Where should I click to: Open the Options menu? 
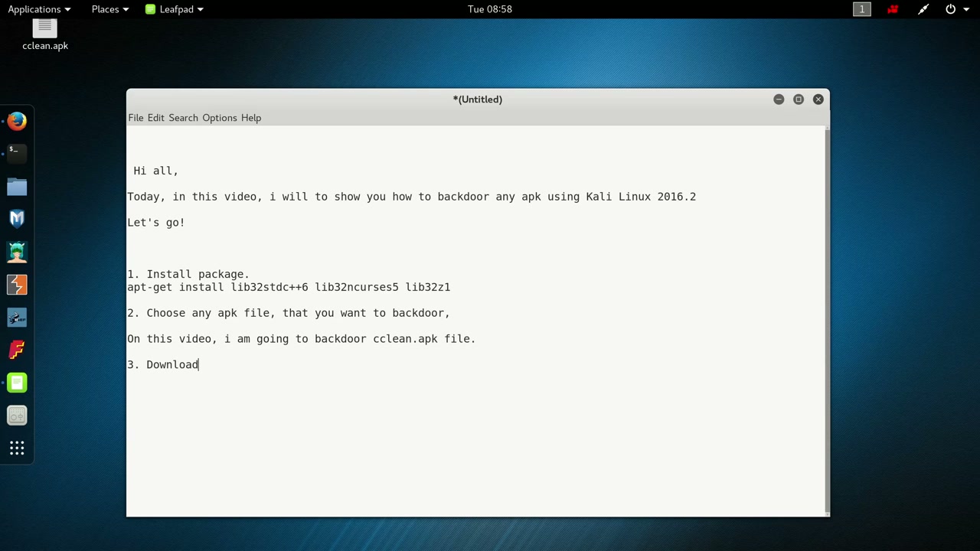pyautogui.click(x=220, y=118)
